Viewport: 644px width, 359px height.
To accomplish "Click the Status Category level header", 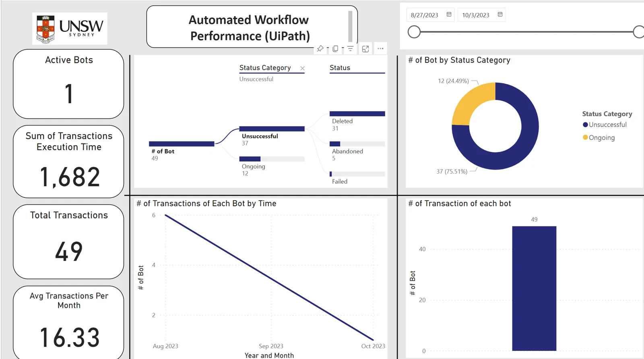I will 265,68.
